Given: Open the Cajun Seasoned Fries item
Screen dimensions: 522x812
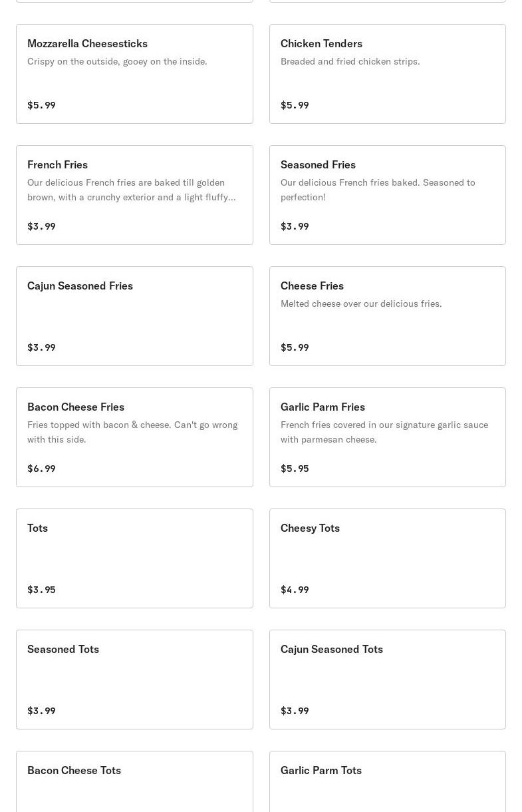Looking at the screenshot, I should [134, 316].
